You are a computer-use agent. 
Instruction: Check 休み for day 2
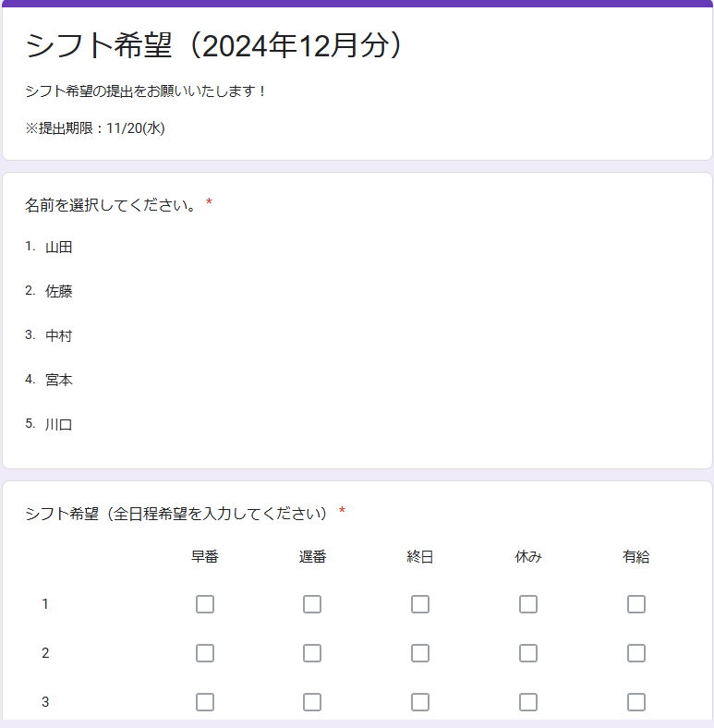pyautogui.click(x=528, y=653)
